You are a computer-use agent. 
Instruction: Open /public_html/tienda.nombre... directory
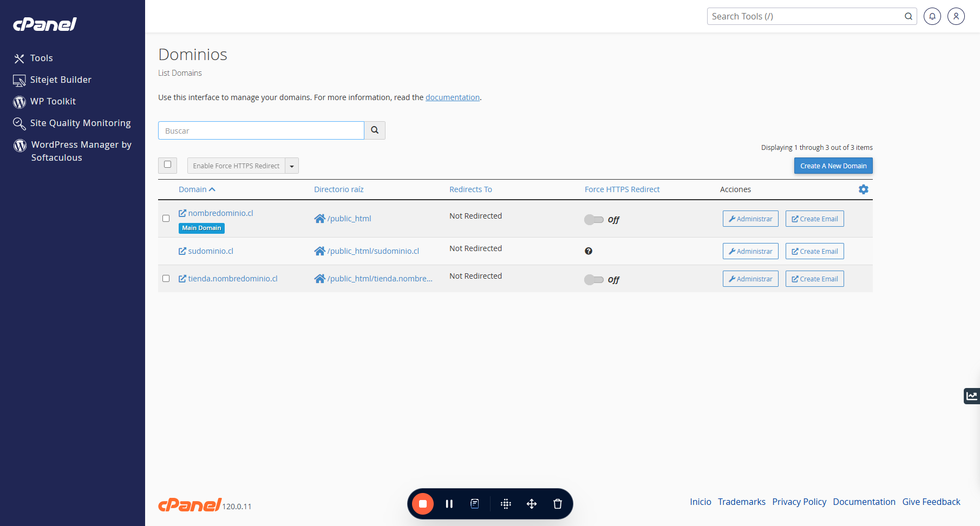point(380,279)
